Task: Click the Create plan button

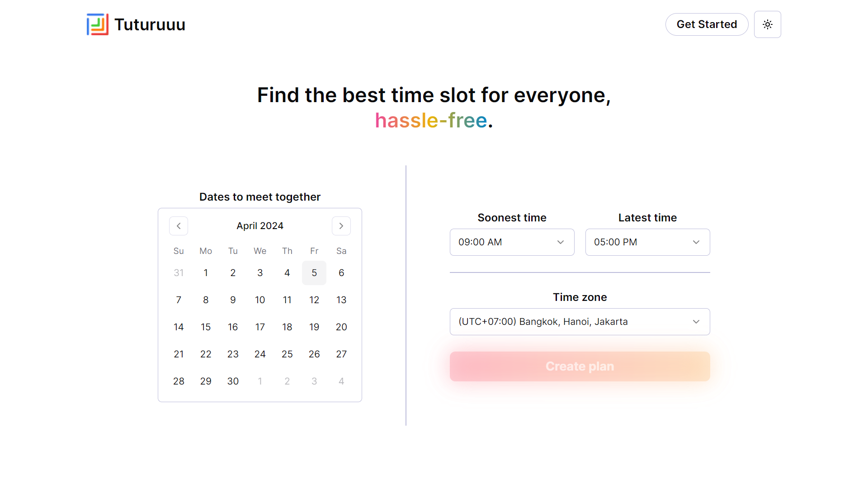Action: pyautogui.click(x=580, y=366)
